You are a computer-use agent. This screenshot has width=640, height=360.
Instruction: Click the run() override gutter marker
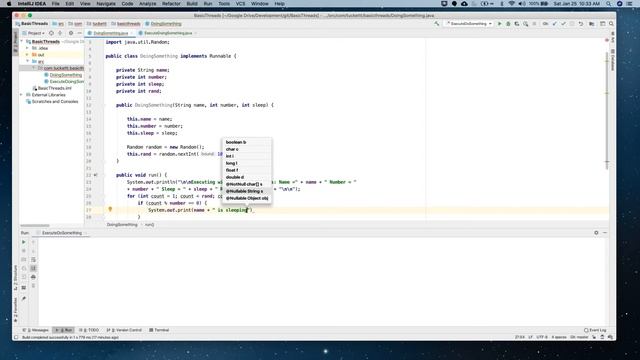pos(96,175)
